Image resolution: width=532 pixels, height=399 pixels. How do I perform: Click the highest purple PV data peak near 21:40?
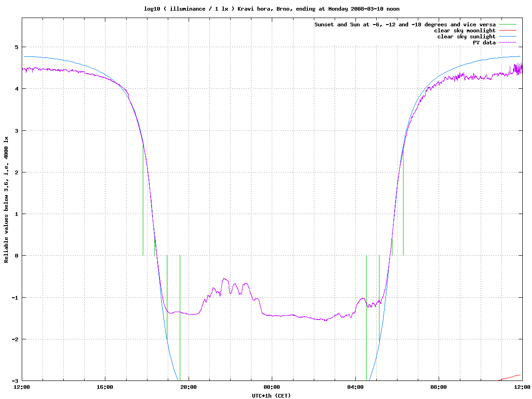224,279
